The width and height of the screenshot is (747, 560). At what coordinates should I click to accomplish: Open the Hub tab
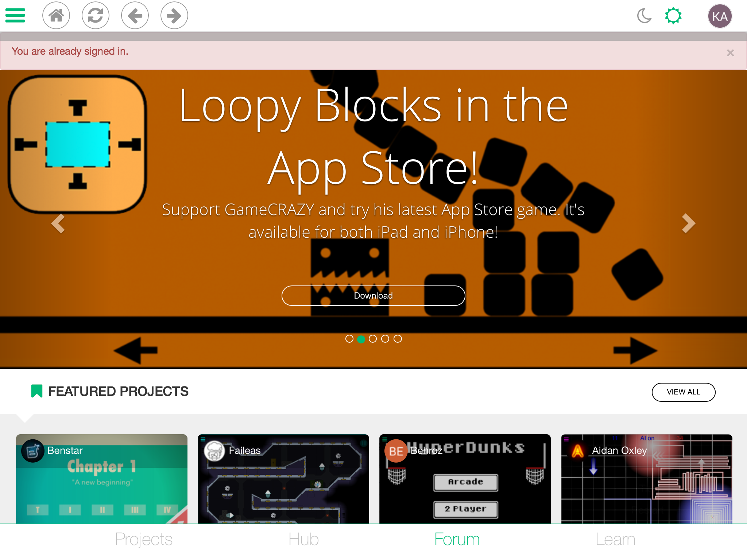click(x=303, y=540)
